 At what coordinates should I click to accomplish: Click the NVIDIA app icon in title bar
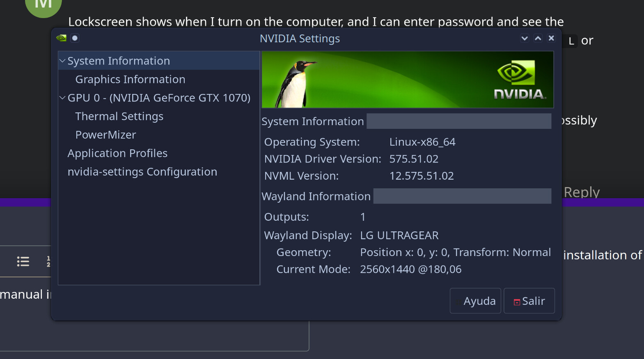62,38
